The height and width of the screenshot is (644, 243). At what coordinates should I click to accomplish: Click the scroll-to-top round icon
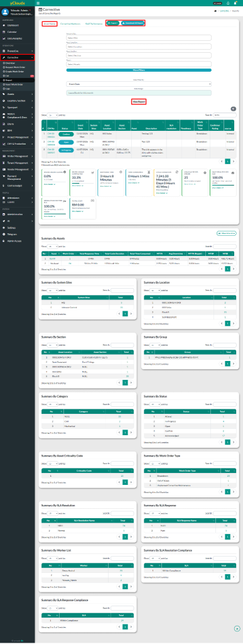click(237, 628)
